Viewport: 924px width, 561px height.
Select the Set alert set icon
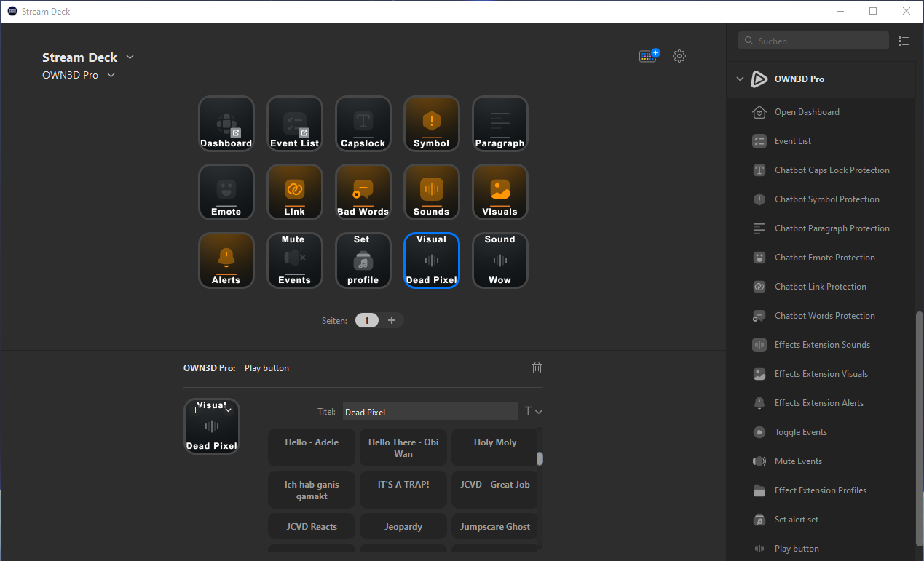point(759,519)
